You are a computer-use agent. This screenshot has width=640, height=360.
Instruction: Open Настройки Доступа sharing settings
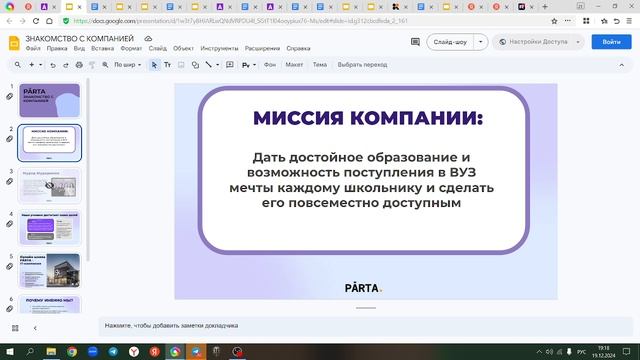534,42
